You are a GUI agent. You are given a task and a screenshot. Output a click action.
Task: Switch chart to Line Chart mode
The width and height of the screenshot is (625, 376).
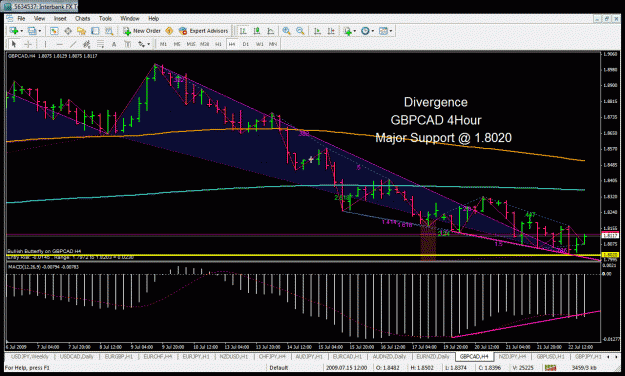pos(271,31)
